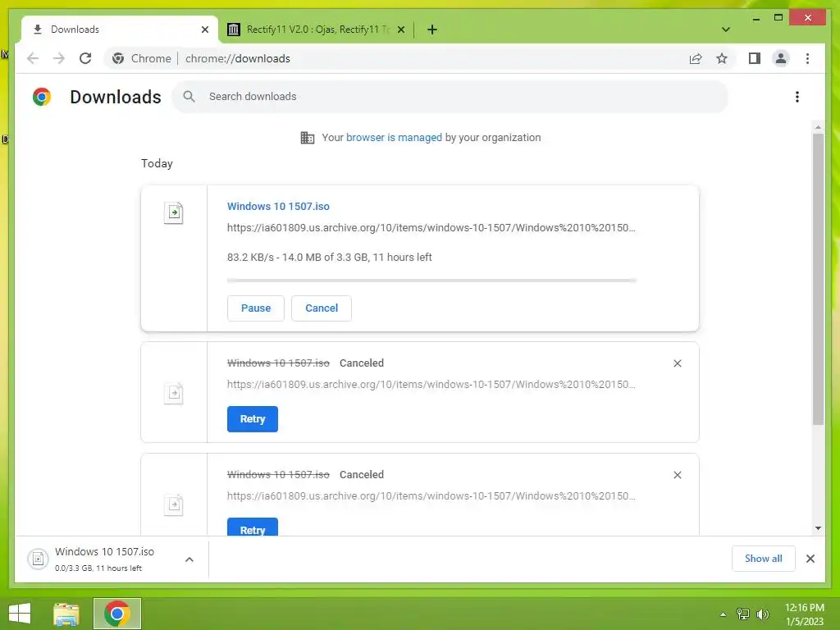The height and width of the screenshot is (630, 840).
Task: Click the Chrome logo beside Downloads heading
Action: click(x=42, y=97)
